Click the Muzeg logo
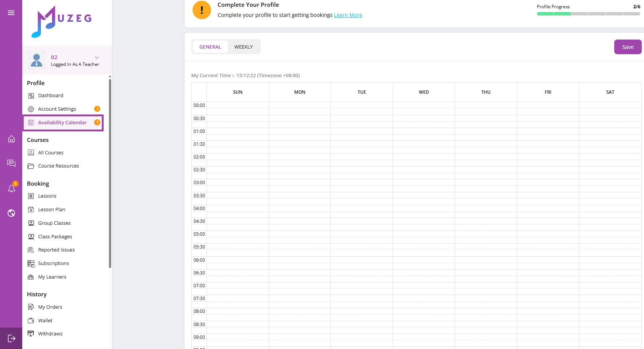 pos(62,21)
